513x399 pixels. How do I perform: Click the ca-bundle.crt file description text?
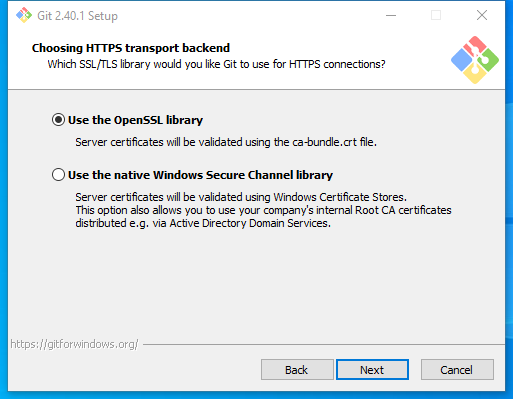pos(226,142)
